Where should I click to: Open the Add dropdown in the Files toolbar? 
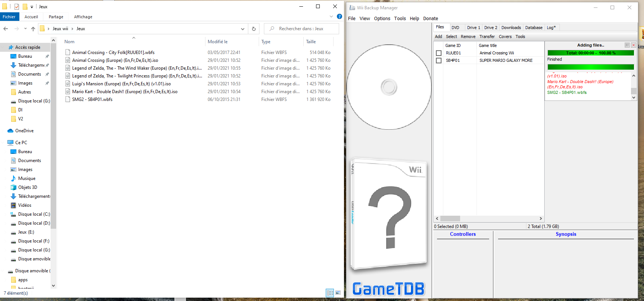[439, 37]
